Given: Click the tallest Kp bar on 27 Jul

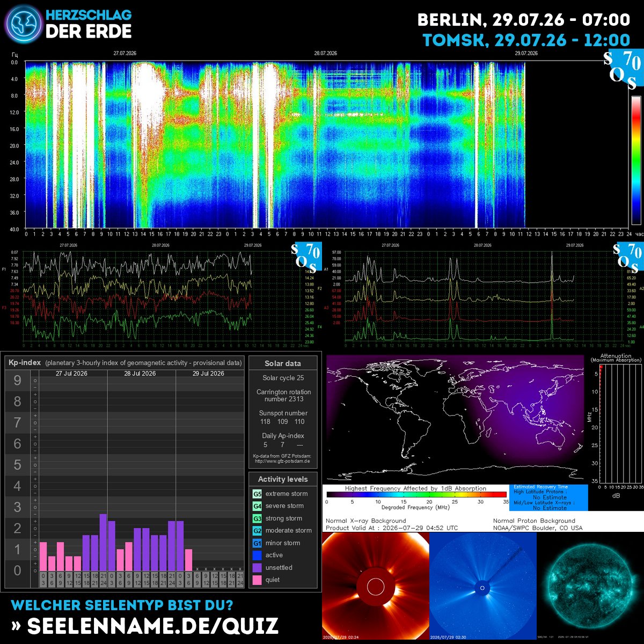Looking at the screenshot, I should tap(103, 542).
